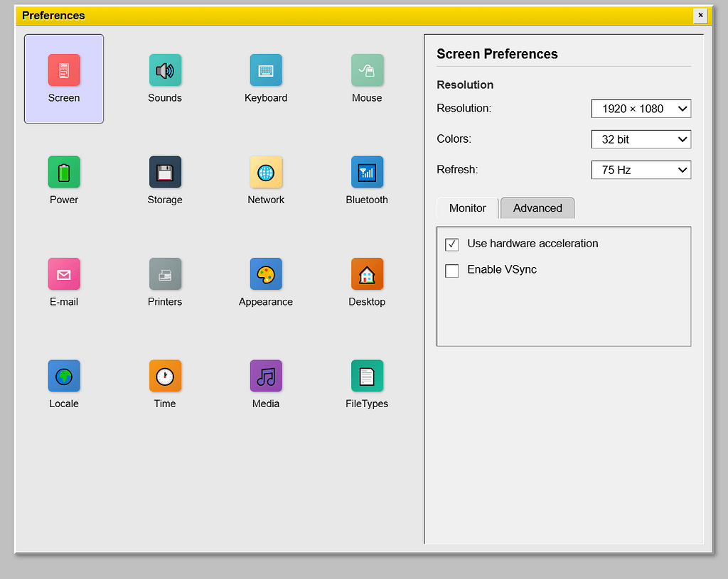Open Bluetooth preferences icon
Viewport: 728px width, 579px height.
coord(367,172)
